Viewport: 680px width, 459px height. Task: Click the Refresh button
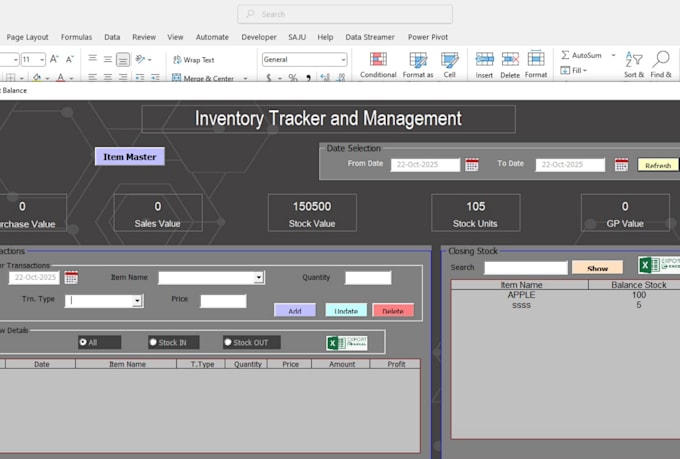[658, 165]
